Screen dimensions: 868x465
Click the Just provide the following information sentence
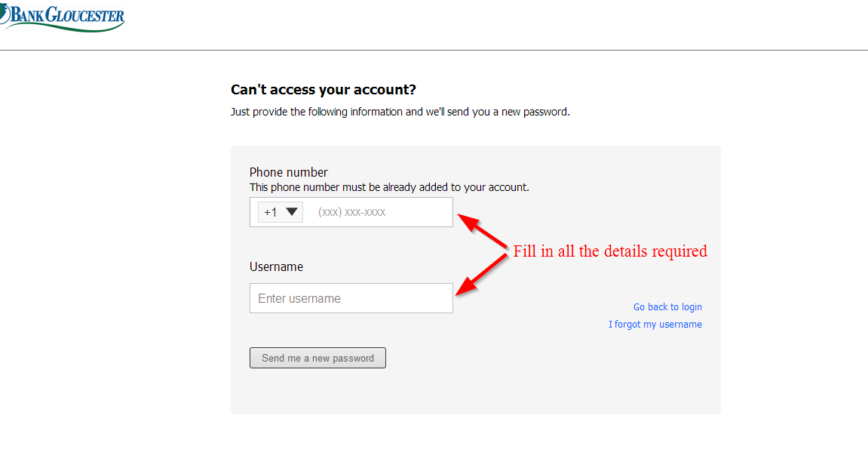click(400, 112)
